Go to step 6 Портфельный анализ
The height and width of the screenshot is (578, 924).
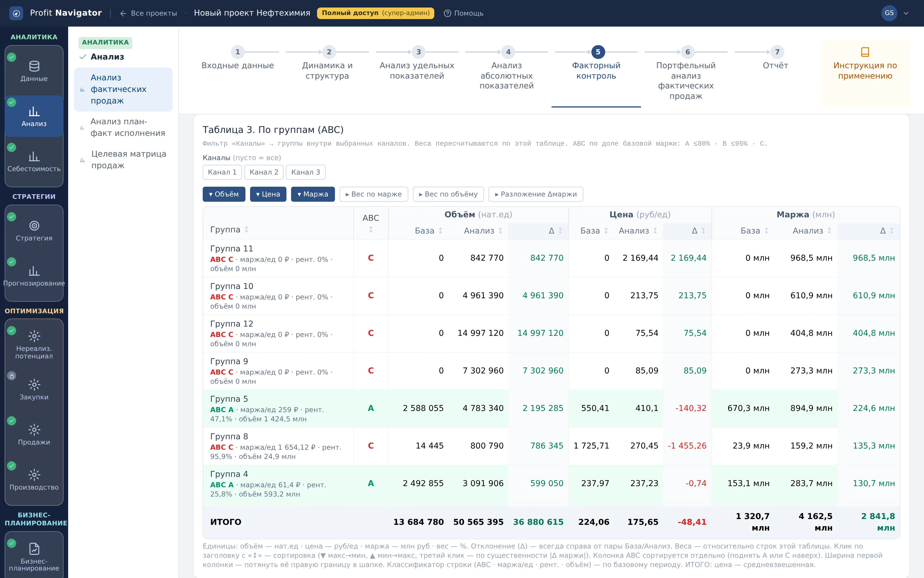click(686, 74)
